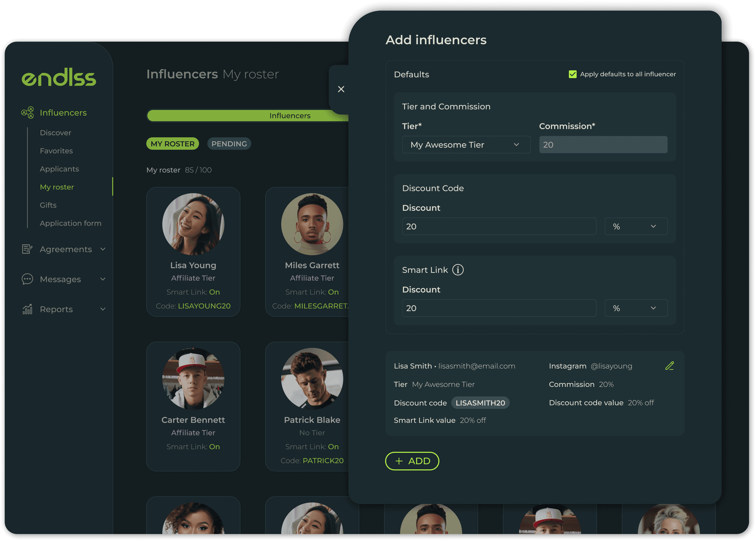Screen dimensions: 756x541
Task: Open the 'My Awesome Tier' dropdown
Action: 466,145
